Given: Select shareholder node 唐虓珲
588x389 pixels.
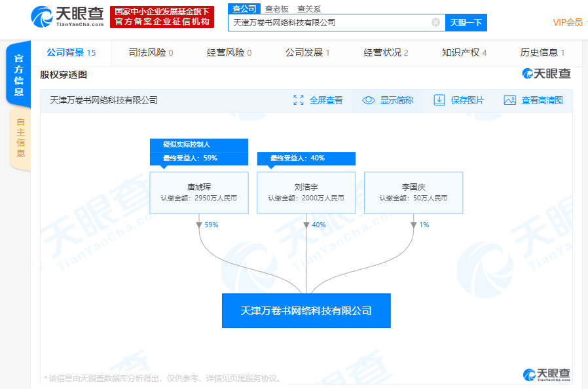Looking at the screenshot, I should (199, 193).
